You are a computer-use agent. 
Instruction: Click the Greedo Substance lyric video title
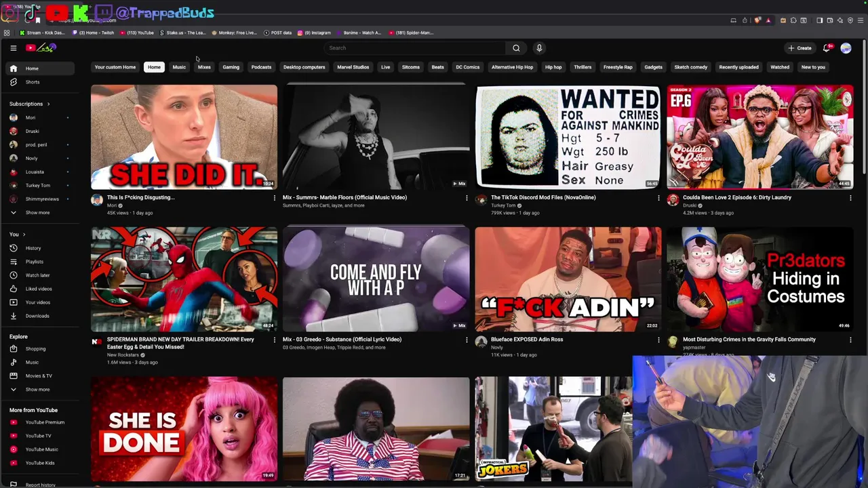[x=342, y=340]
